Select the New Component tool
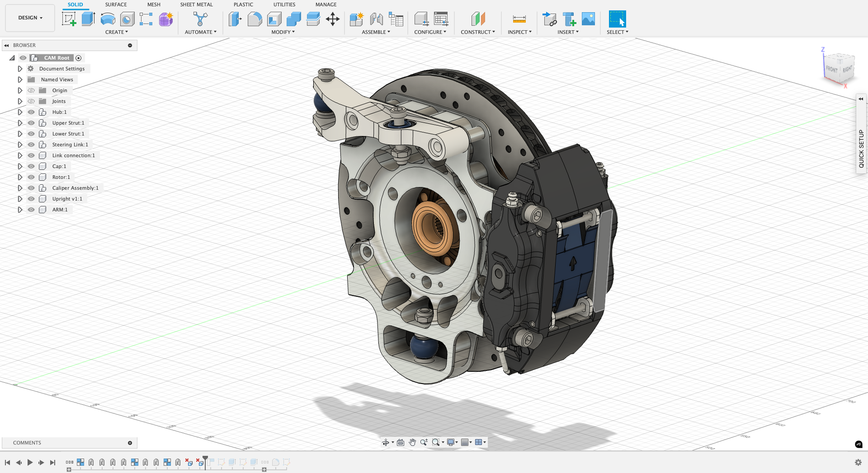Image resolution: width=868 pixels, height=473 pixels. point(356,19)
